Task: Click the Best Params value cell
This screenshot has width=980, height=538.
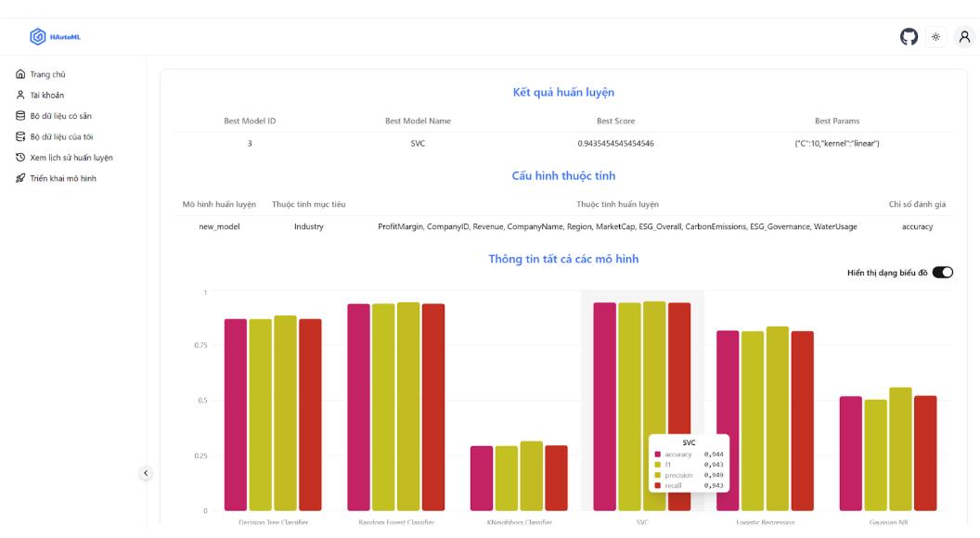Action: tap(836, 144)
